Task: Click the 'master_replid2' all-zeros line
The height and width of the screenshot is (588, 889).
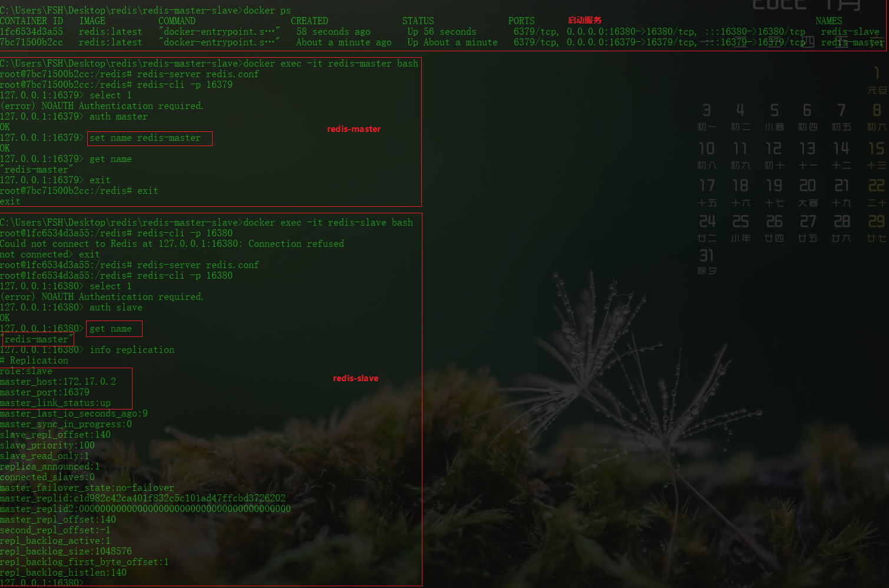Action: pos(146,508)
